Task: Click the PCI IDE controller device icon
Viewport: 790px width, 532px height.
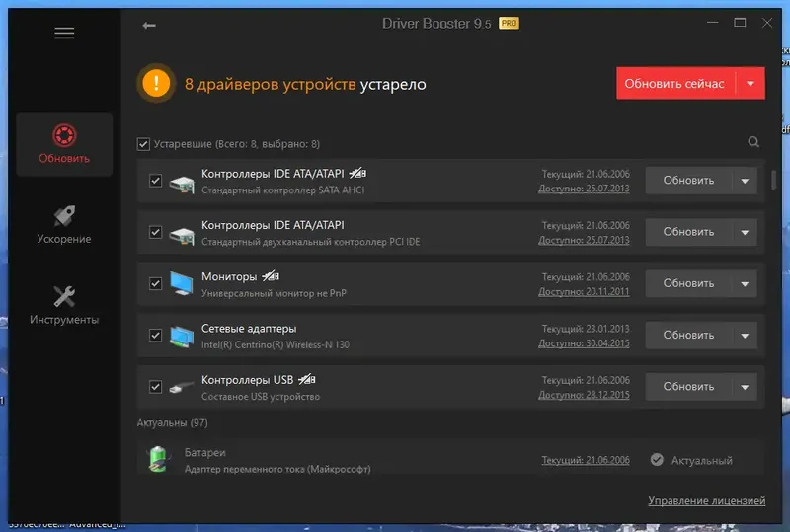Action: pos(182,235)
